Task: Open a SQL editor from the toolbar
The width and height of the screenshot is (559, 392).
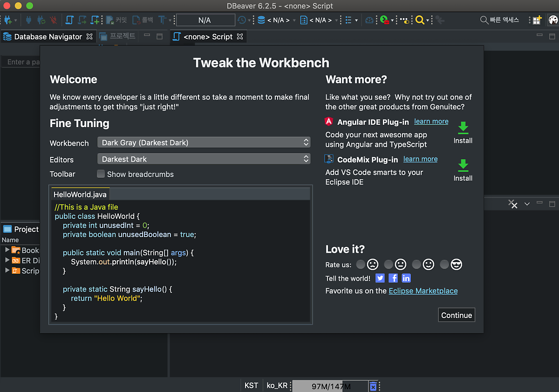Action: [69, 20]
